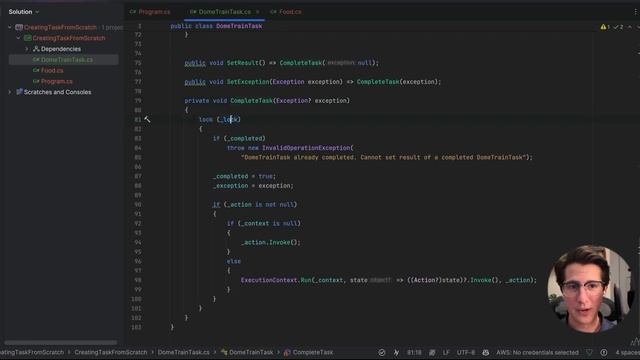This screenshot has width=640, height=360.
Task: Click the SetResult method name
Action: pos(243,63)
